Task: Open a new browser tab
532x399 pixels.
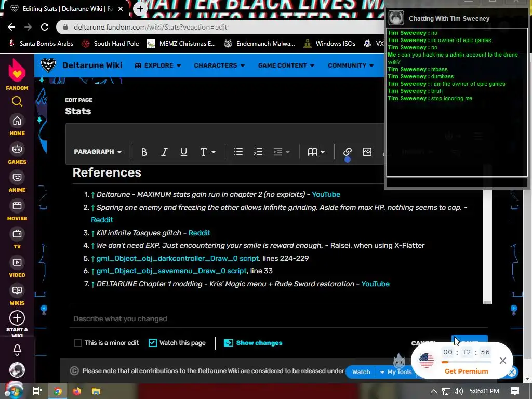Action: [140, 9]
